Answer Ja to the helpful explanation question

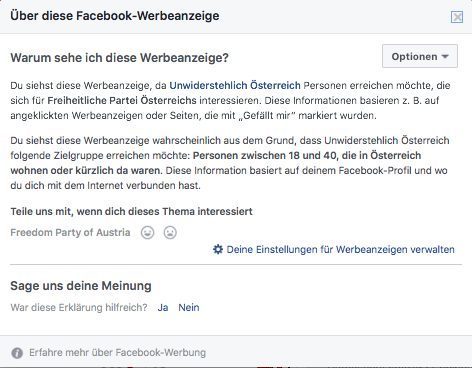click(163, 307)
